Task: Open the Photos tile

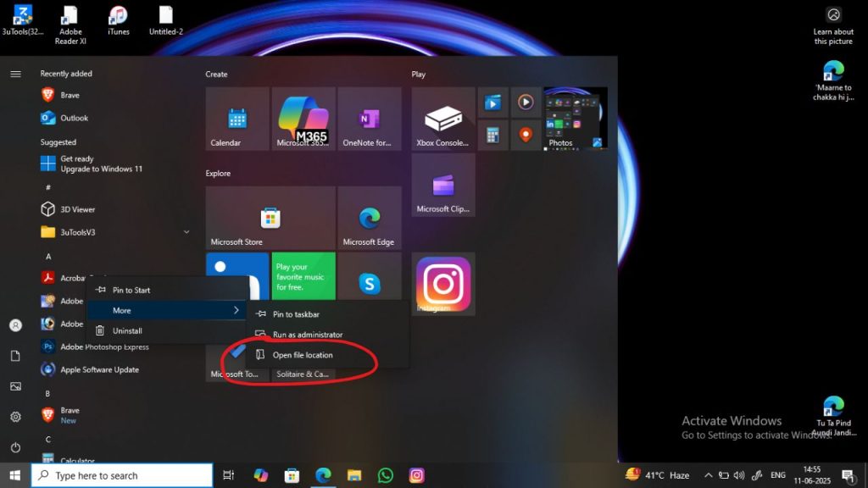Action: pos(576,119)
